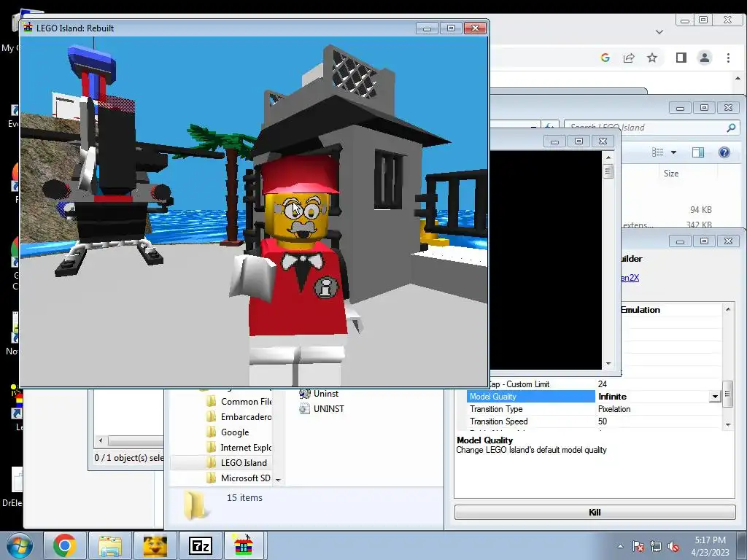Select the UNINST settings file

(321, 408)
